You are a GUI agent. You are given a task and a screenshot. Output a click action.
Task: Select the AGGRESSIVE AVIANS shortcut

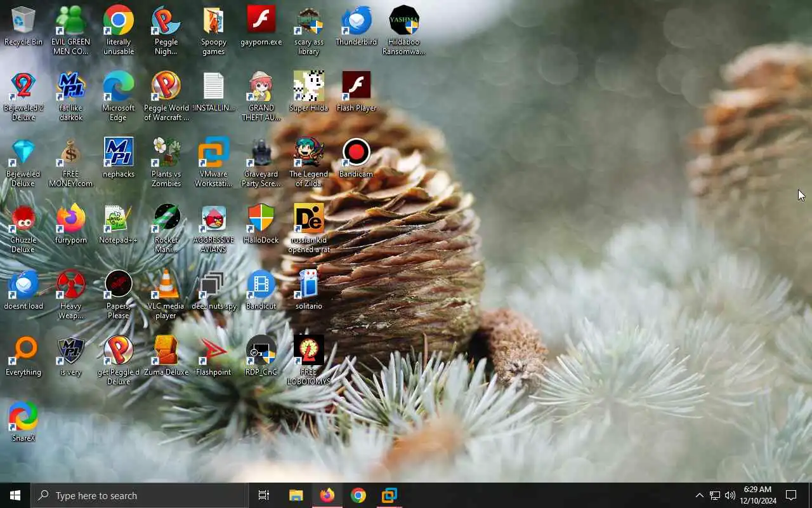tap(214, 229)
